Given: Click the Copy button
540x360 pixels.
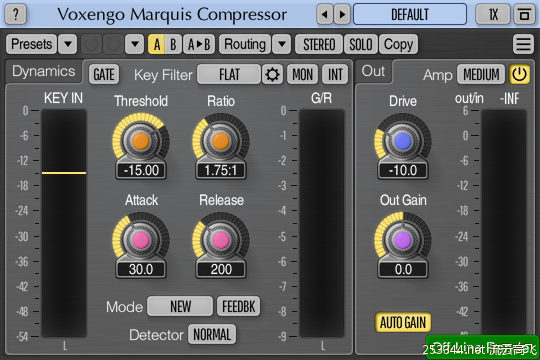Looking at the screenshot, I should (398, 44).
